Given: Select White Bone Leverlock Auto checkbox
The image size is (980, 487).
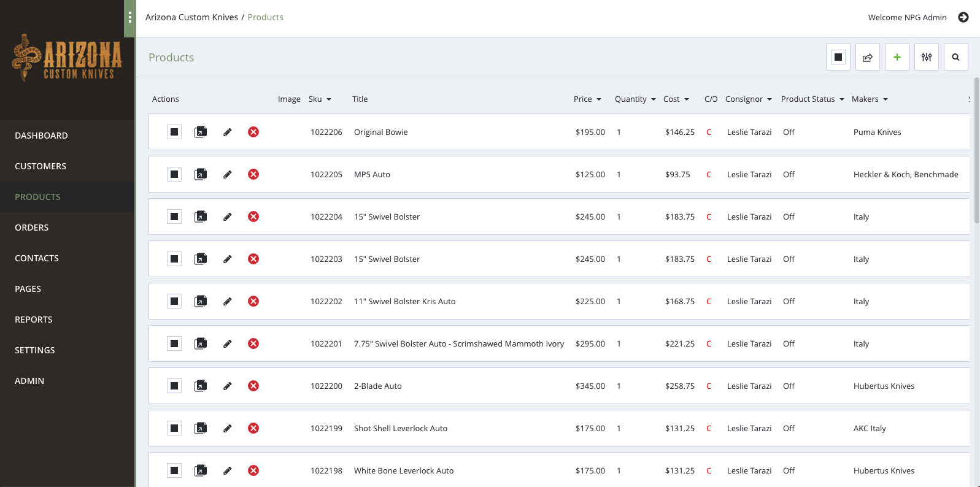Looking at the screenshot, I should click(174, 470).
